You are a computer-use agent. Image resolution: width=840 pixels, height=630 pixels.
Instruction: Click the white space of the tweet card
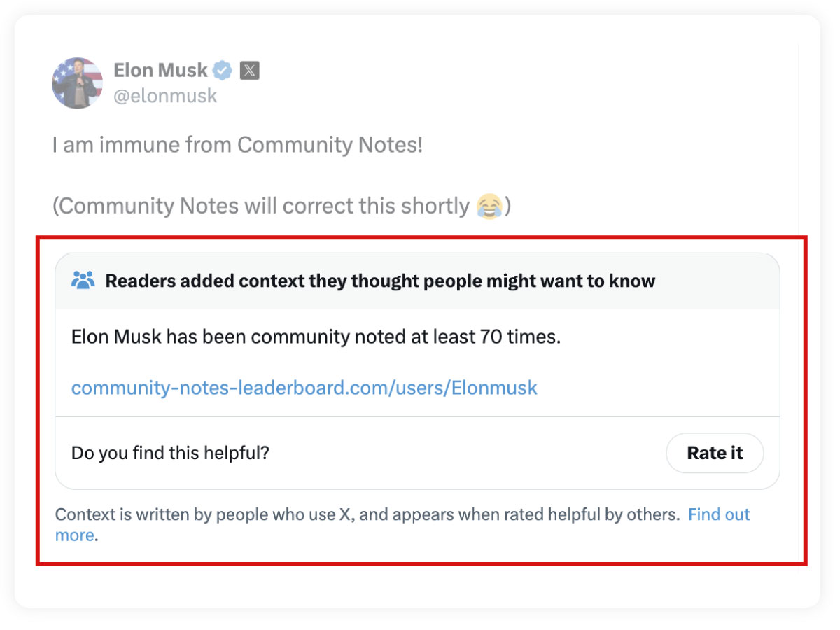tap(420, 588)
